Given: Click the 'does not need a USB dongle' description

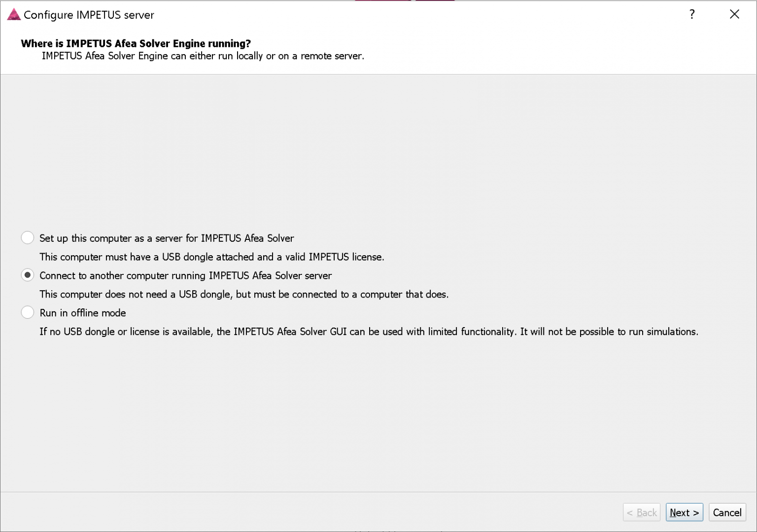Looking at the screenshot, I should point(244,295).
